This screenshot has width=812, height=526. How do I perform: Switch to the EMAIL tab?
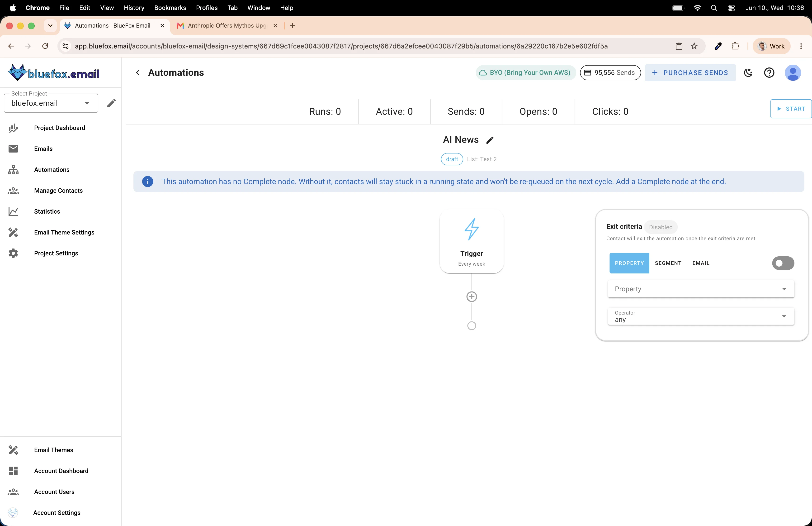[x=701, y=263]
